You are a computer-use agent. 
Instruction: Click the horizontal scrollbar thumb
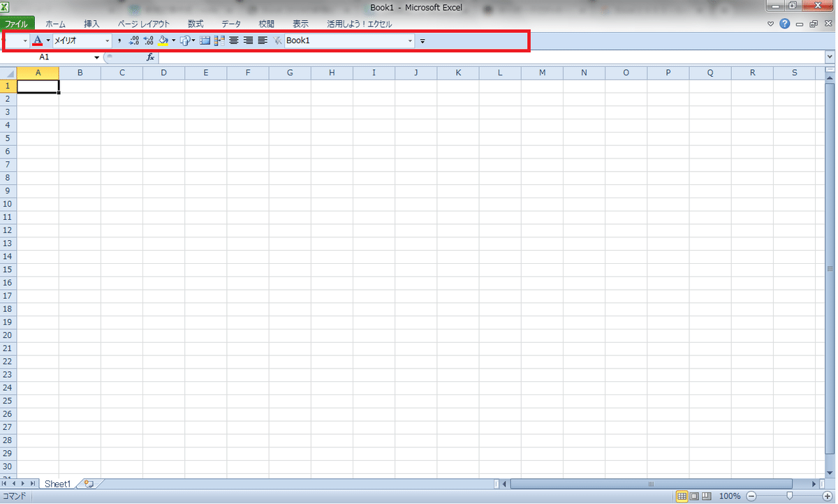tap(651, 483)
